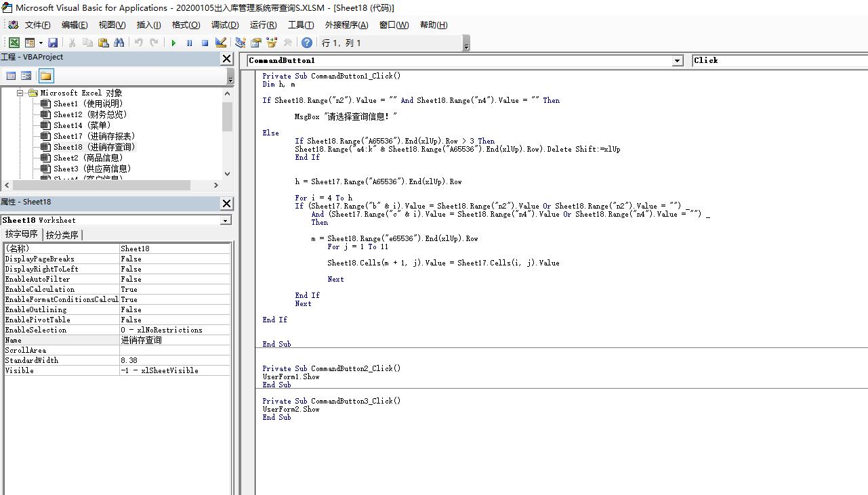Select Sheet14 (菜单) in project tree
868x495 pixels.
(x=81, y=125)
